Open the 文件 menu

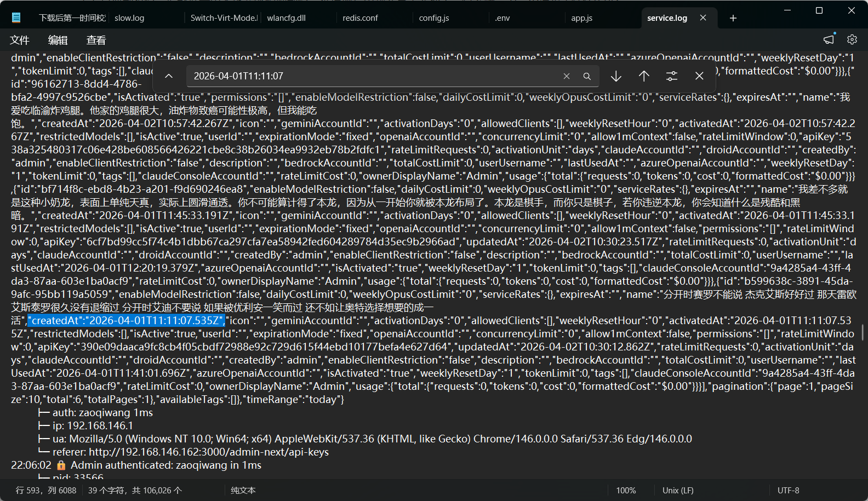20,40
